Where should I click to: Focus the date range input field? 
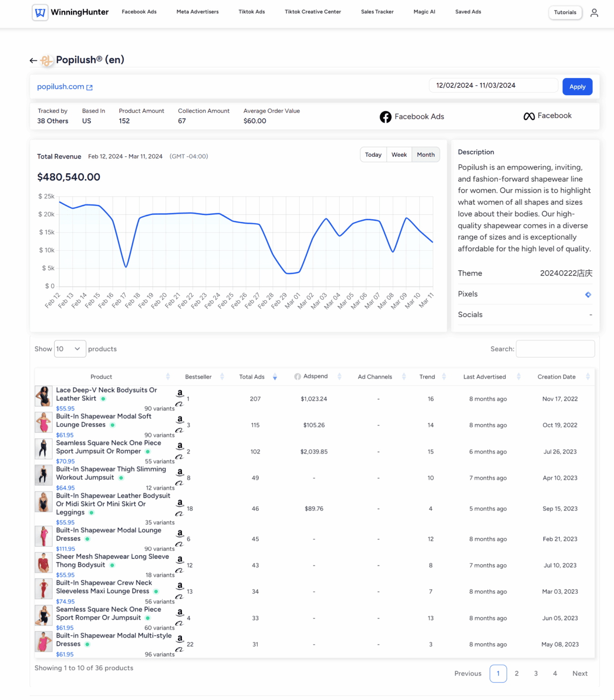(494, 86)
